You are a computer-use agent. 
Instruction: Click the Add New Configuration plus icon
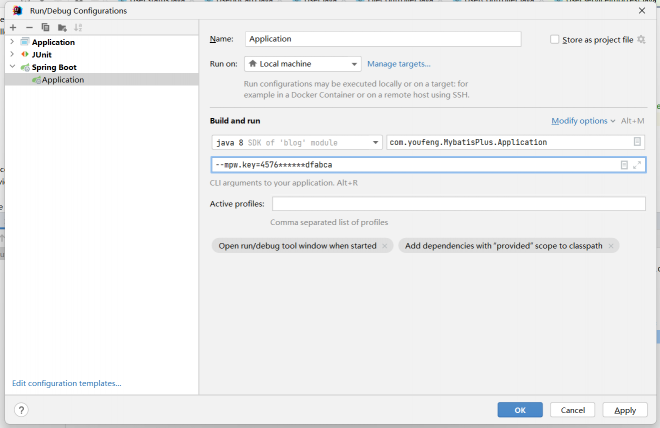pos(13,27)
